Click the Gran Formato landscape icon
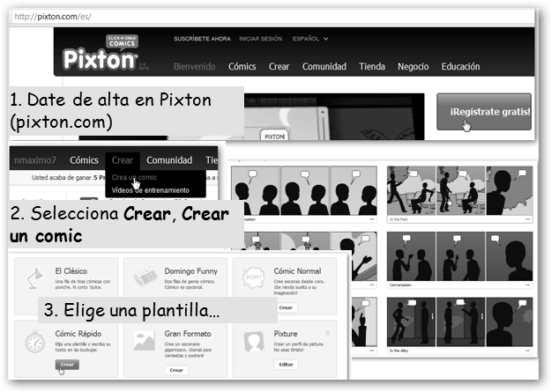Viewport: 551px width, 392px height. (x=145, y=344)
